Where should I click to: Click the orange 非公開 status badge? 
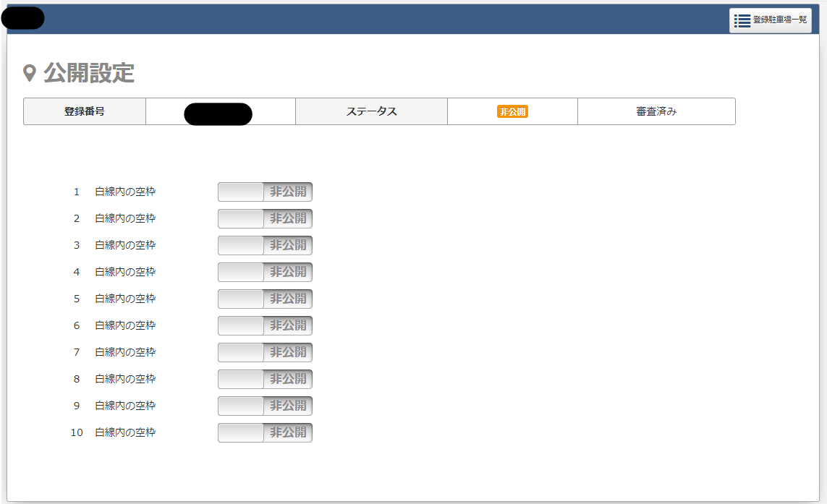click(512, 112)
